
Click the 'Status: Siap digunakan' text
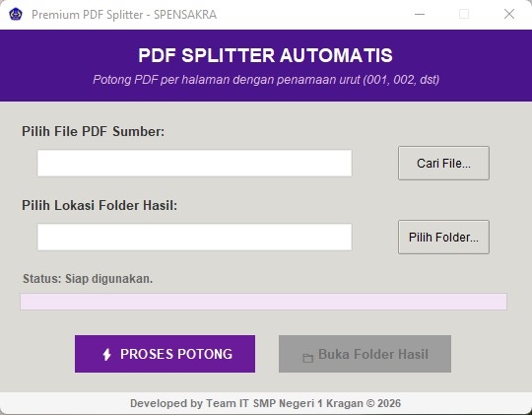click(88, 279)
